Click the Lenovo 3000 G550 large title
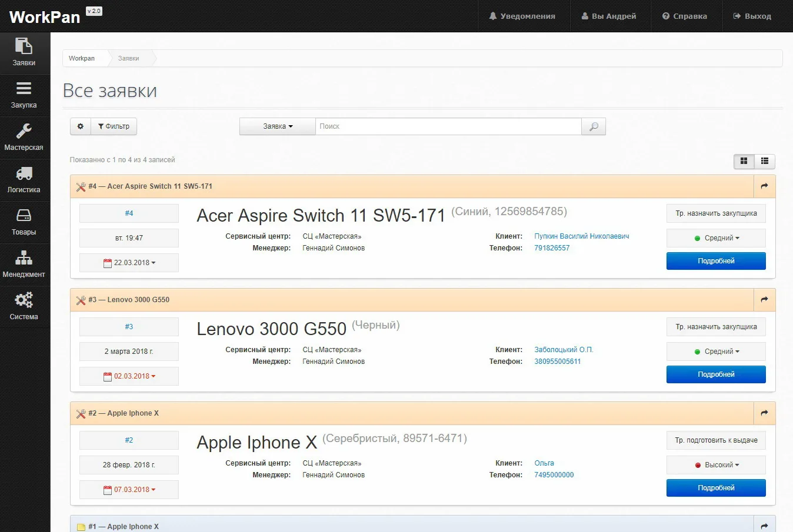Viewport: 793px width, 532px height. (271, 329)
